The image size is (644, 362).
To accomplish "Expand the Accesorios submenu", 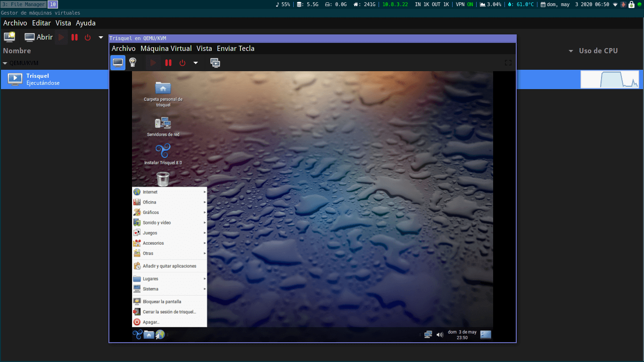I will (x=170, y=243).
